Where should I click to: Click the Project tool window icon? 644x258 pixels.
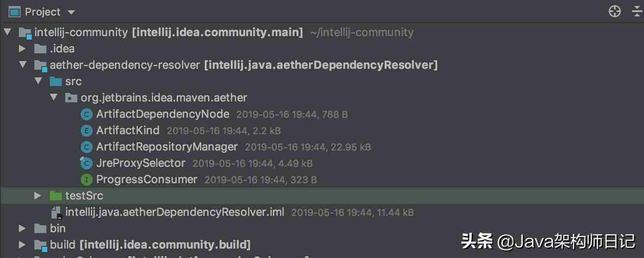(15, 12)
